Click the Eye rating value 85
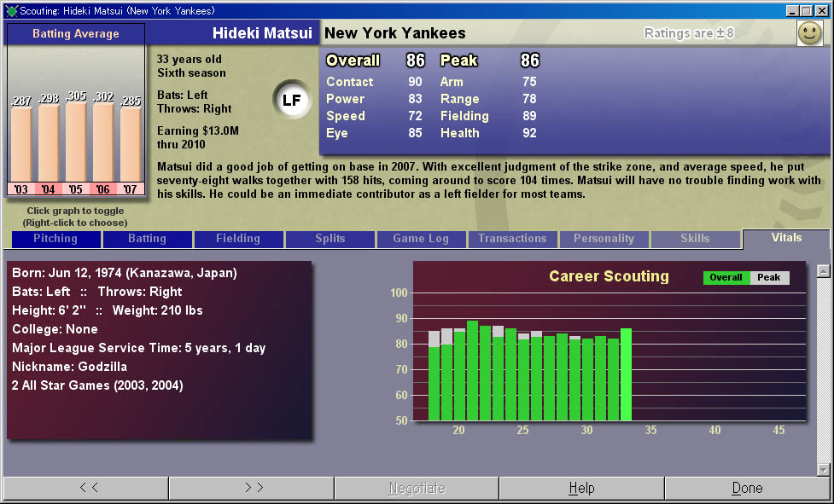 click(416, 133)
